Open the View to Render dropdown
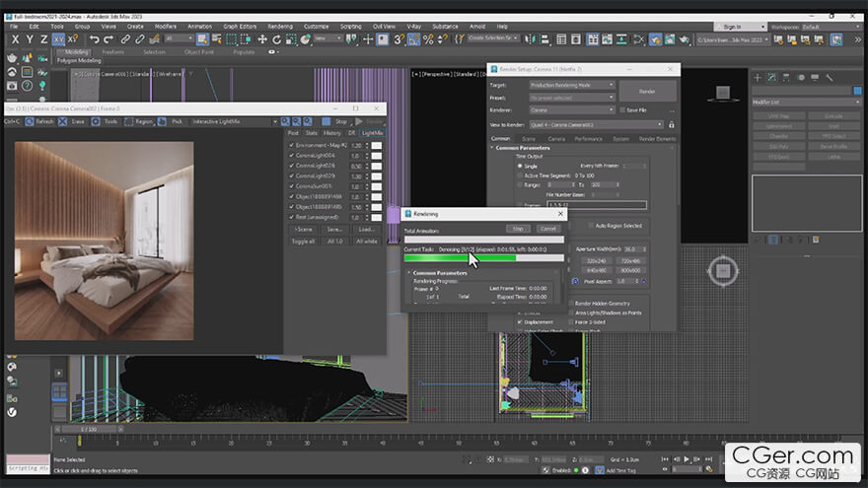Viewport: 868px width, 488px height. click(596, 125)
